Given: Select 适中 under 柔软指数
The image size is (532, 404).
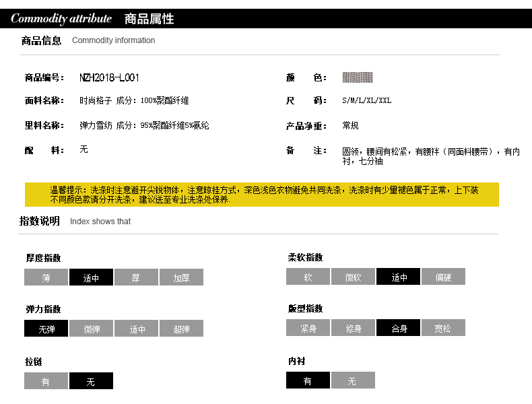Looking at the screenshot, I should click(x=398, y=277).
